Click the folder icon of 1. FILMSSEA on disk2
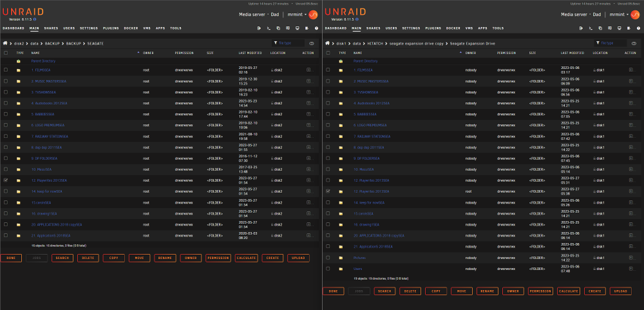Screen dimensions: 644x310 (19, 70)
